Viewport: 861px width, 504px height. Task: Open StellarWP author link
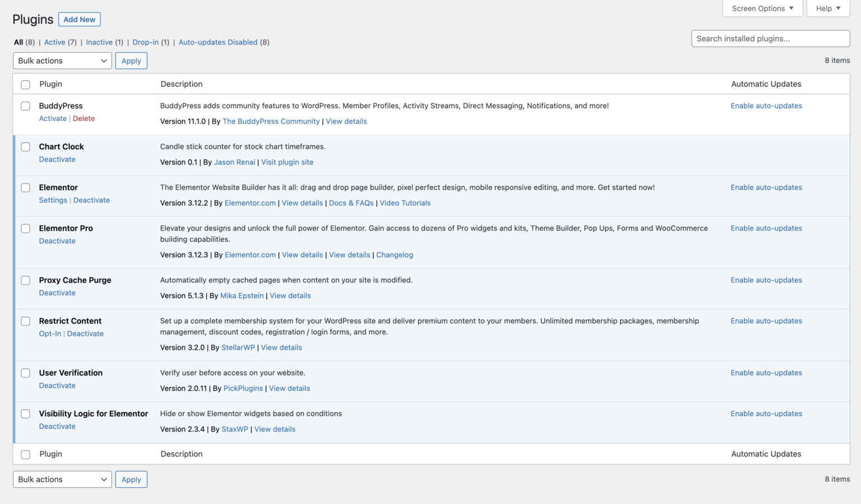click(x=238, y=348)
